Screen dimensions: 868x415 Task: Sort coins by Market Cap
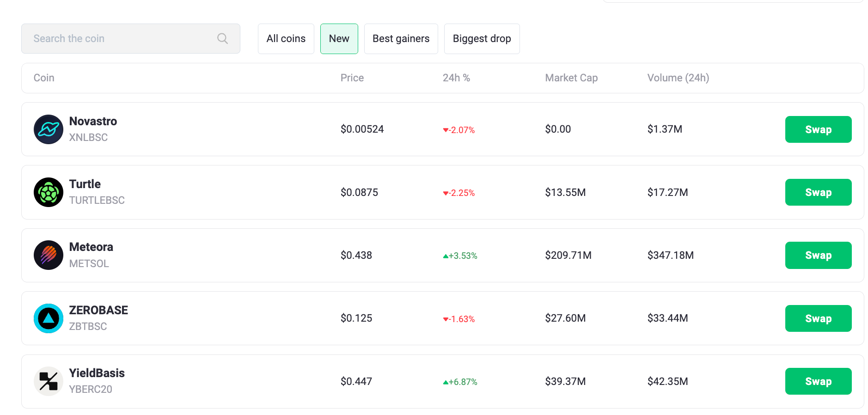[x=571, y=78]
